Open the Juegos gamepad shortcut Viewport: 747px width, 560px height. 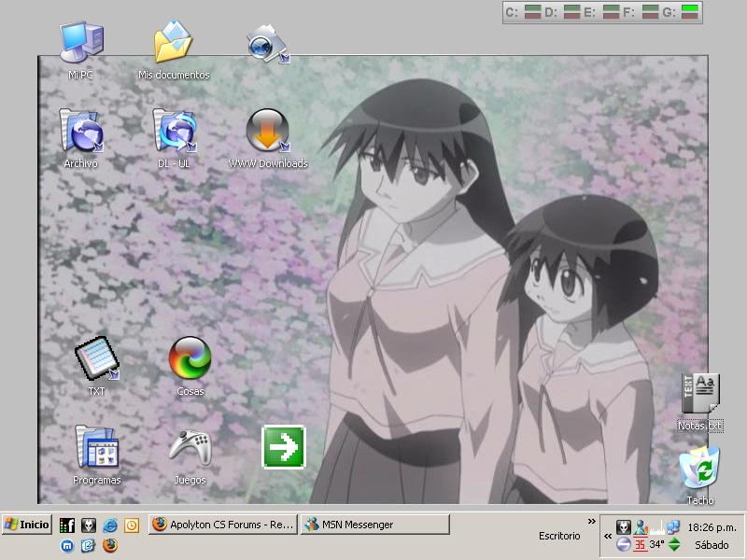(190, 447)
